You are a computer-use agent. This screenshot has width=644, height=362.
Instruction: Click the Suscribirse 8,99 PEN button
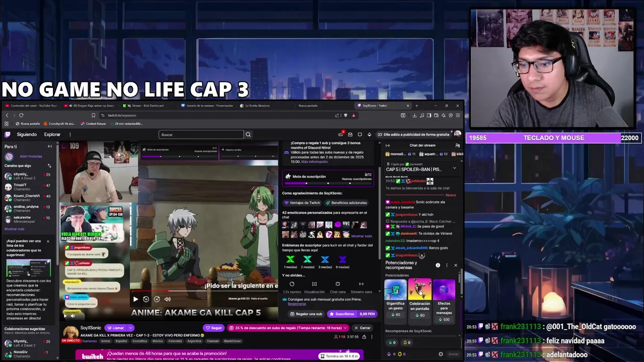pos(352,314)
